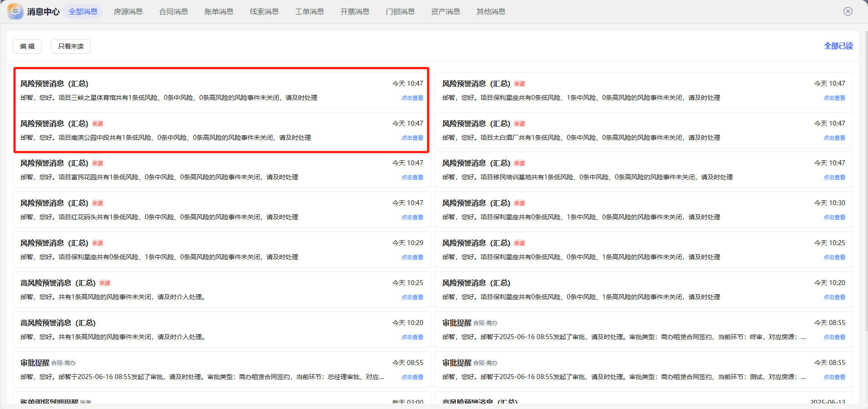Open the 资产消息 tab

446,11
